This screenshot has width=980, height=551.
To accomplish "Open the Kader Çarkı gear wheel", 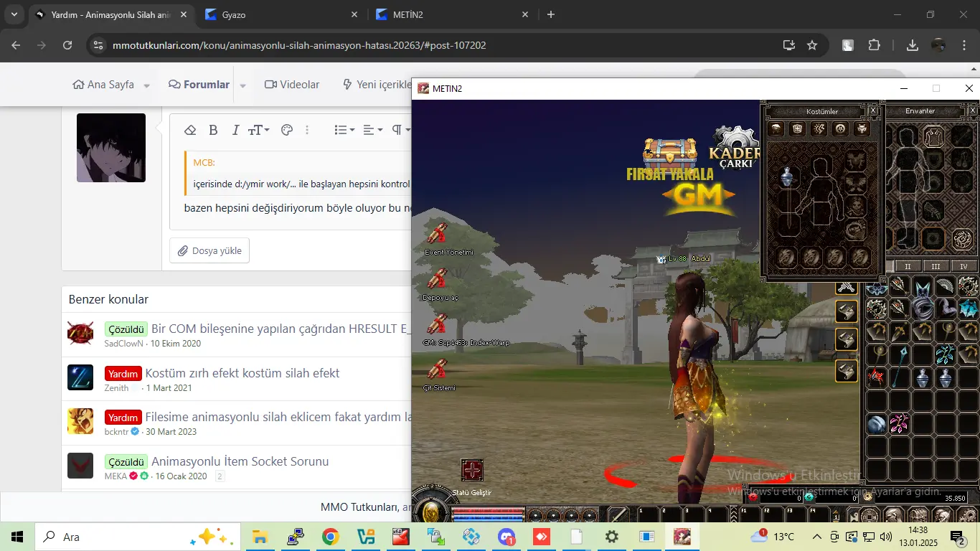I will point(735,147).
